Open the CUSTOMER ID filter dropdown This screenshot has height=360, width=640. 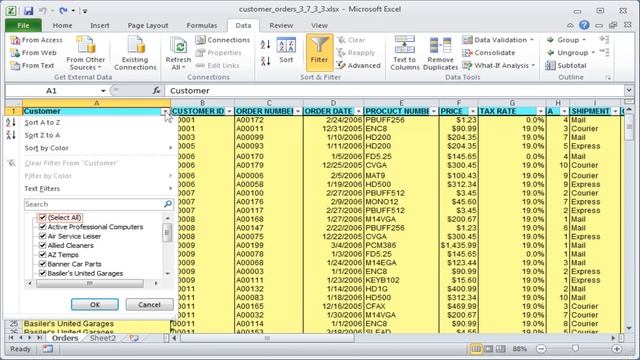click(x=229, y=111)
